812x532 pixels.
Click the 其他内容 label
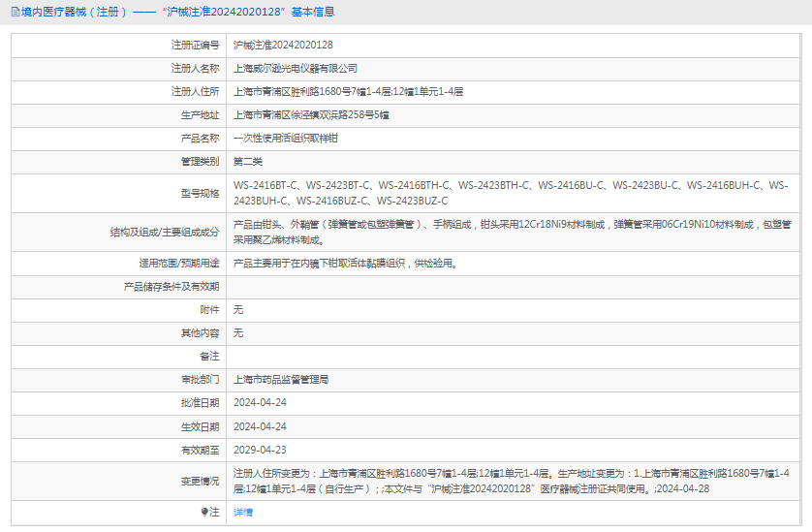tap(200, 333)
